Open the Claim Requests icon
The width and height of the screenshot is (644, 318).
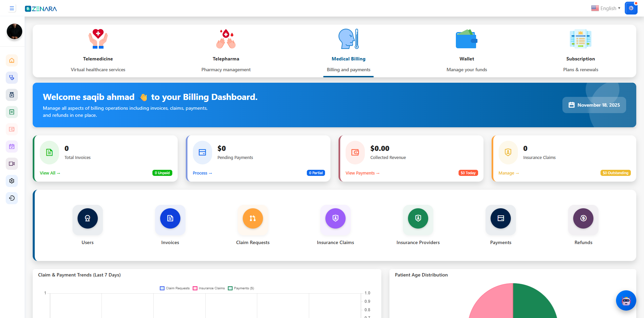click(253, 218)
